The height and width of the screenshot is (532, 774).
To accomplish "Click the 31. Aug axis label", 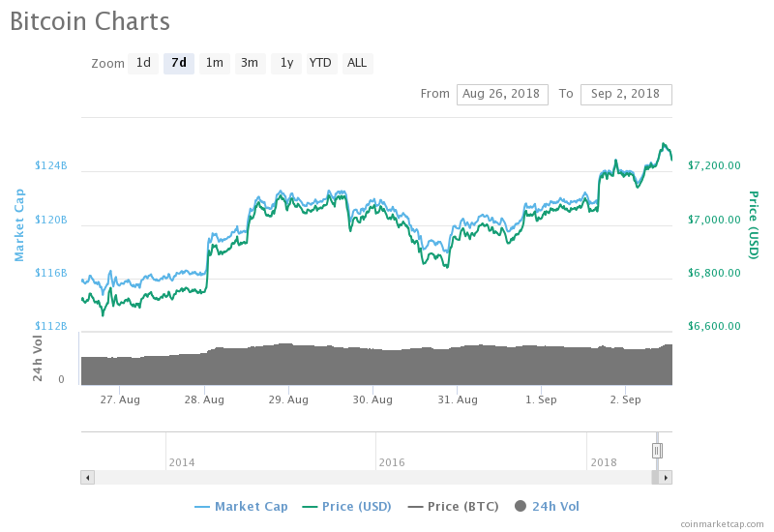I will tap(458, 399).
